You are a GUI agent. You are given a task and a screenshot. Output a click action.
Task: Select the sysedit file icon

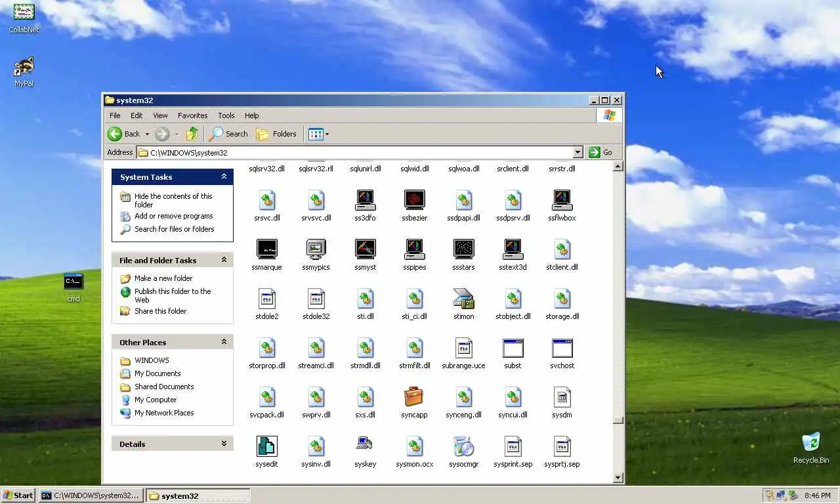click(266, 446)
